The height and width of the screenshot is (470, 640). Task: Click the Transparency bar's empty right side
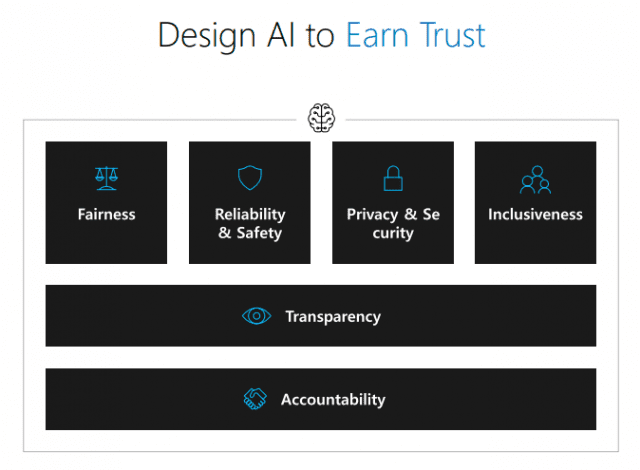pos(490,316)
